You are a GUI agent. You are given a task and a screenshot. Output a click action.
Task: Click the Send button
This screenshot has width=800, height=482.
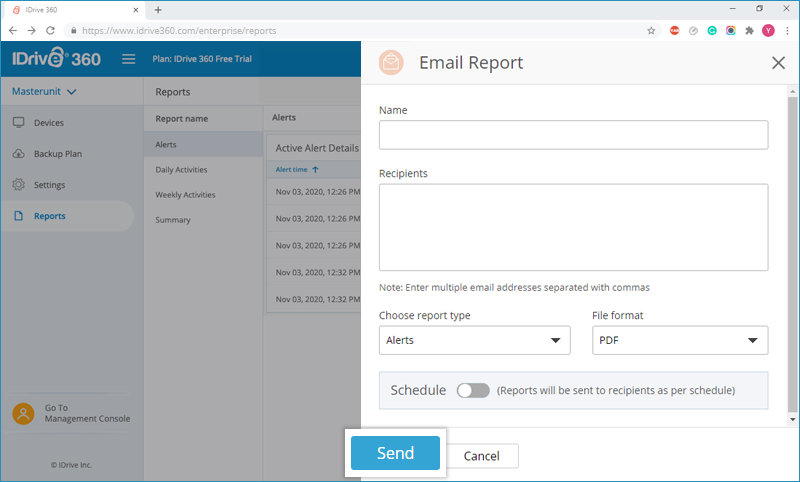coord(395,452)
